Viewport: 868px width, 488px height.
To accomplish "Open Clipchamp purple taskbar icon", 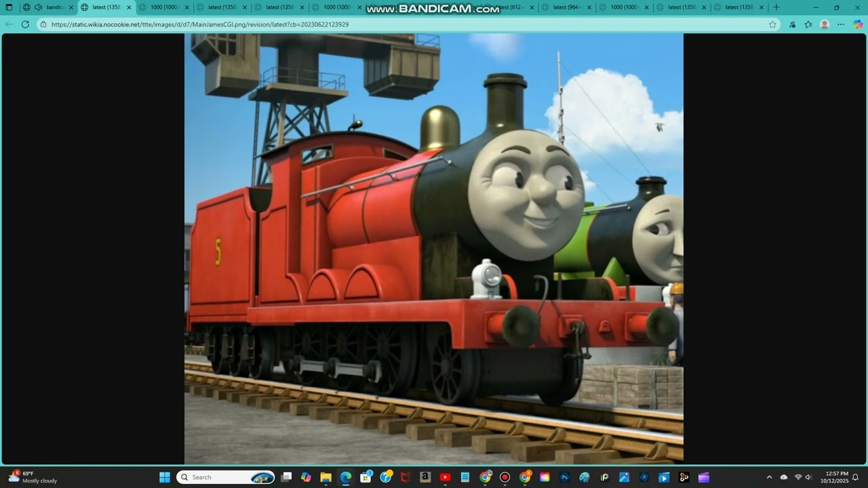I will click(x=704, y=477).
